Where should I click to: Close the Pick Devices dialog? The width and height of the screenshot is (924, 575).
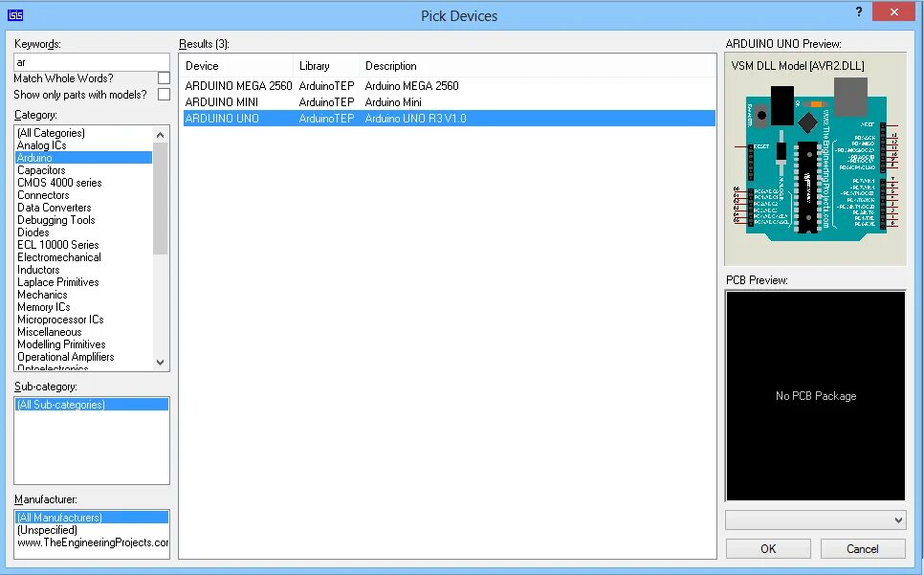tap(893, 11)
